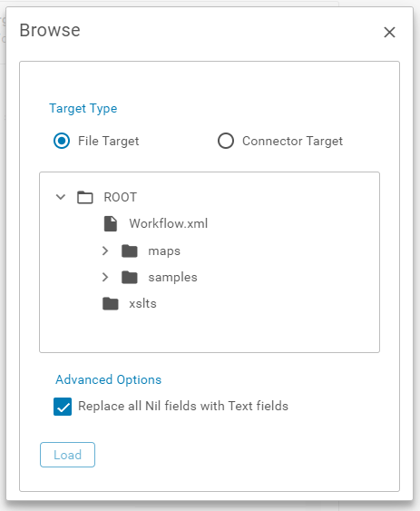
Task: Click the xslts folder icon
Action: click(x=111, y=304)
